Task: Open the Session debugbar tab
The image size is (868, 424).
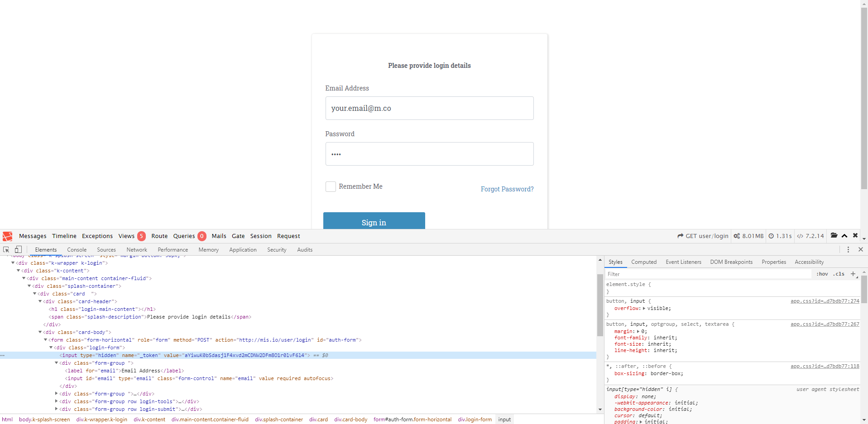Action: (261, 236)
